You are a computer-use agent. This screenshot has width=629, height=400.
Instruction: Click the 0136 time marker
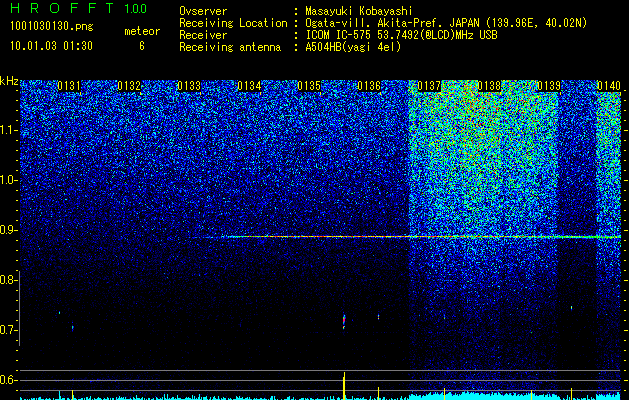[369, 86]
